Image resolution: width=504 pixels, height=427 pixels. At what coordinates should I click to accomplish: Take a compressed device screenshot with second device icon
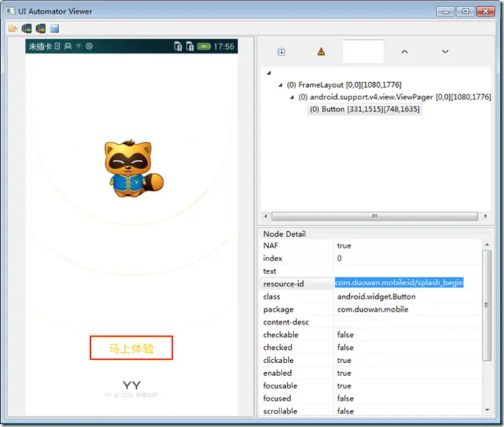40,29
